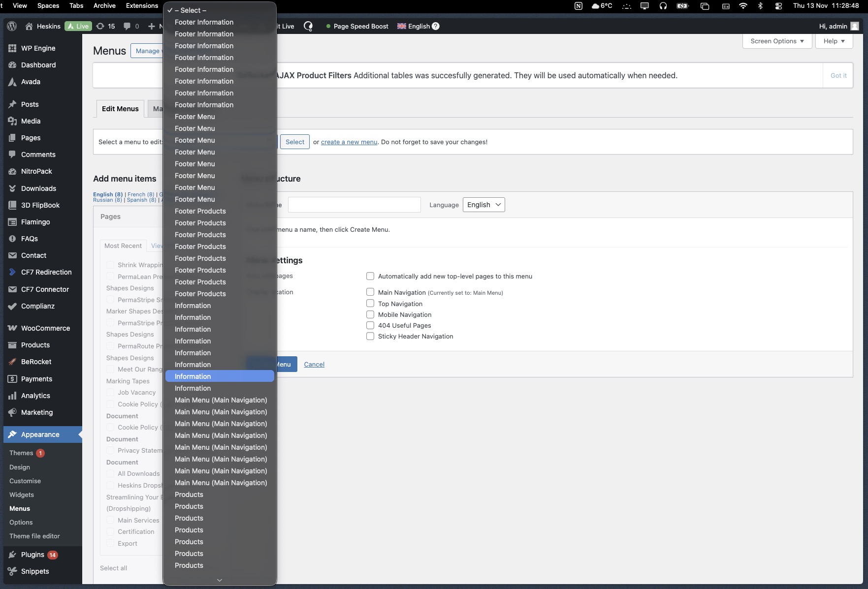Click the Avada sidebar icon
Image resolution: width=868 pixels, height=589 pixels.
tap(12, 82)
